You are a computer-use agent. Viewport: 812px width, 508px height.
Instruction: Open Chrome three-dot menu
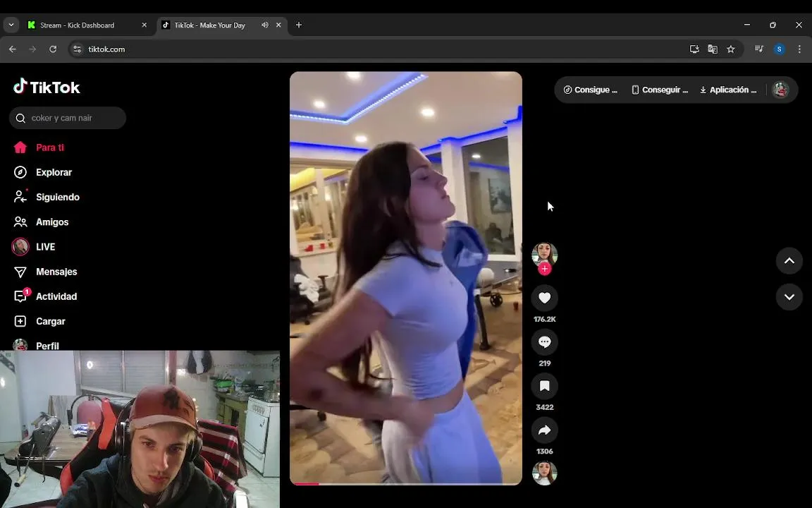799,49
